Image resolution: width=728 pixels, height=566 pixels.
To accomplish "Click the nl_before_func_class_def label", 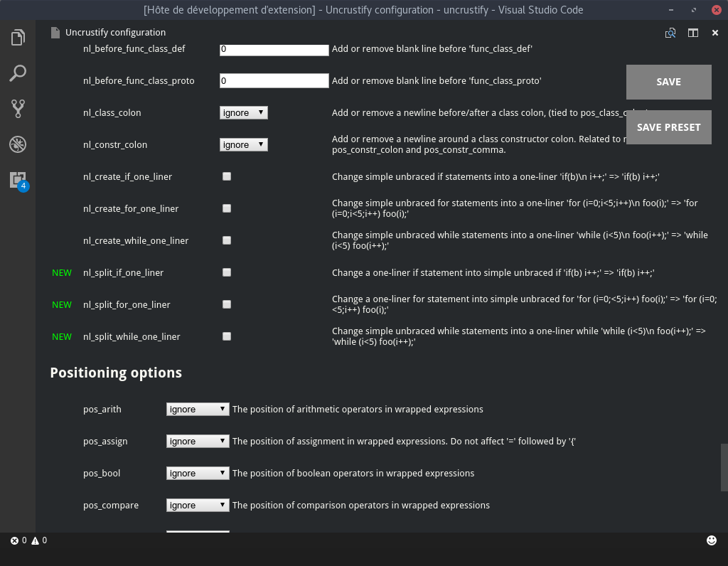I will [x=134, y=49].
